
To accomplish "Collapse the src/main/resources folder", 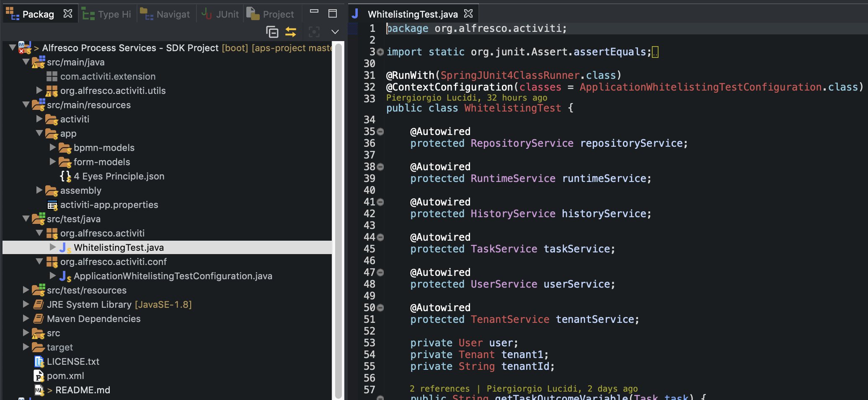I will coord(26,104).
